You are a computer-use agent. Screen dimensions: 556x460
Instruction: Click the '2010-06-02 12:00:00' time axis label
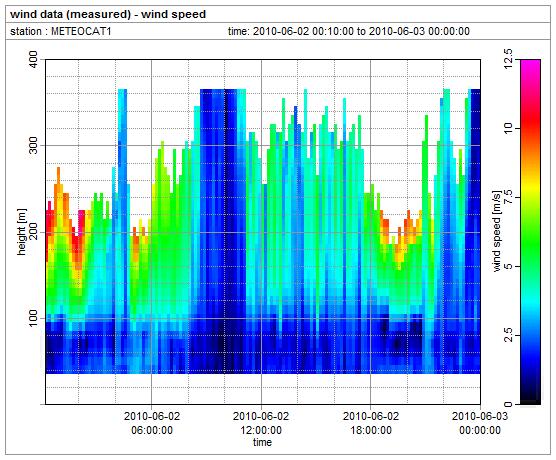point(261,423)
